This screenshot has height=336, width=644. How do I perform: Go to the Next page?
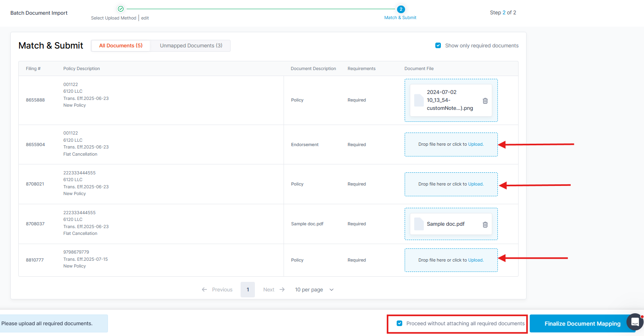pos(274,289)
